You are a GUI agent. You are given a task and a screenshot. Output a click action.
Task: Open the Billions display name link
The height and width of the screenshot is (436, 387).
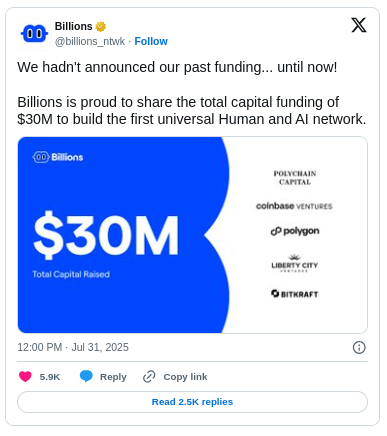[73, 26]
